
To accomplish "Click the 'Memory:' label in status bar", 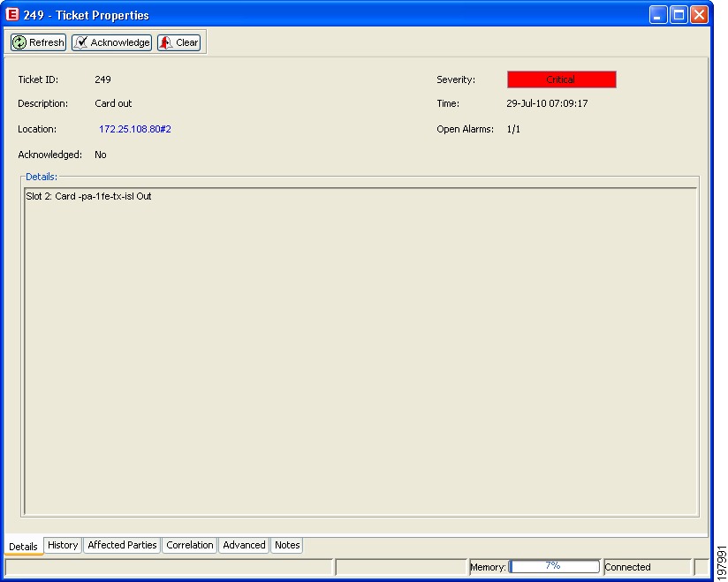I will pyautogui.click(x=488, y=567).
